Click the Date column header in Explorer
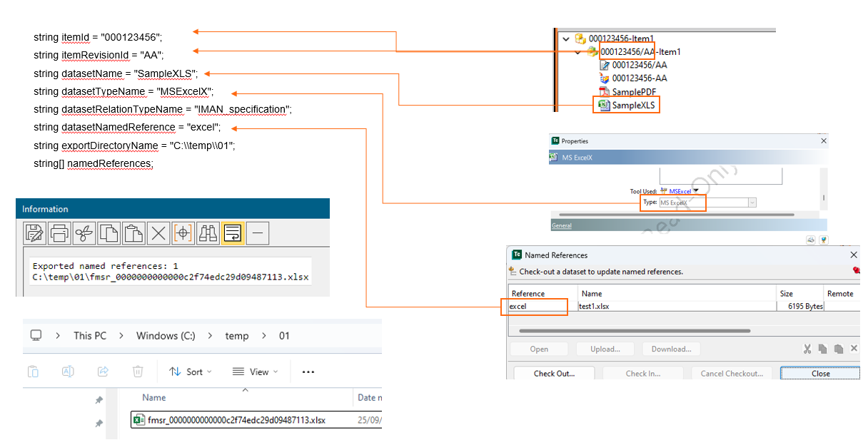Image resolution: width=868 pixels, height=445 pixels. [x=370, y=398]
